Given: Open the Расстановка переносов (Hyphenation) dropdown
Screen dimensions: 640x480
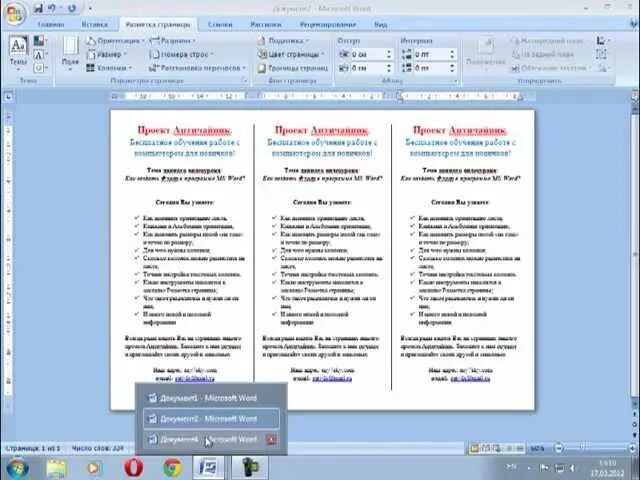Looking at the screenshot, I should point(198,68).
